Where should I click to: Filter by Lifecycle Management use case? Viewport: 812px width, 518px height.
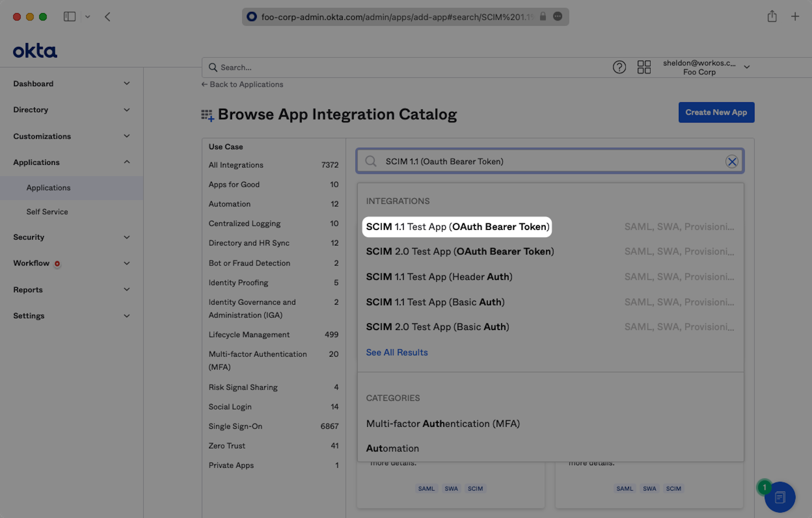point(249,335)
